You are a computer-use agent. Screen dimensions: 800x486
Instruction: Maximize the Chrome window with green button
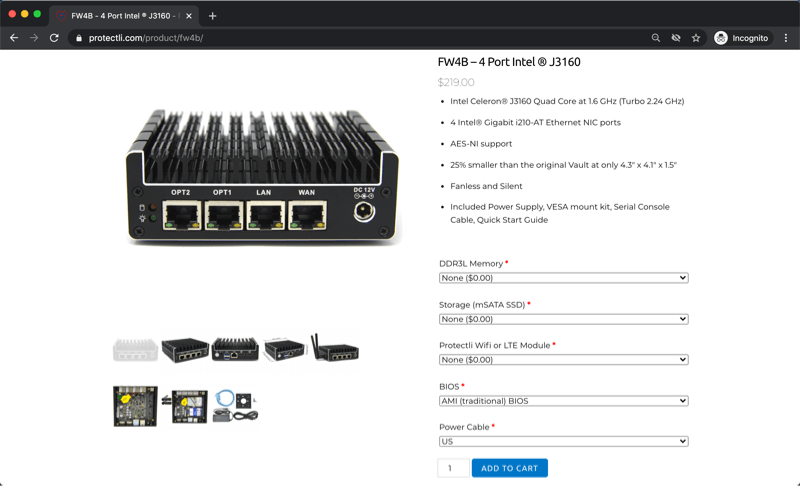(x=37, y=14)
